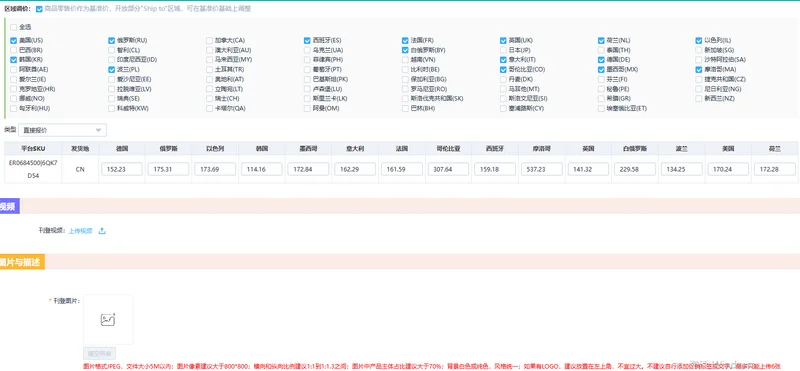Focus the 美国 price input 170.24
Screen dimensions: 800x371
[x=729, y=169]
